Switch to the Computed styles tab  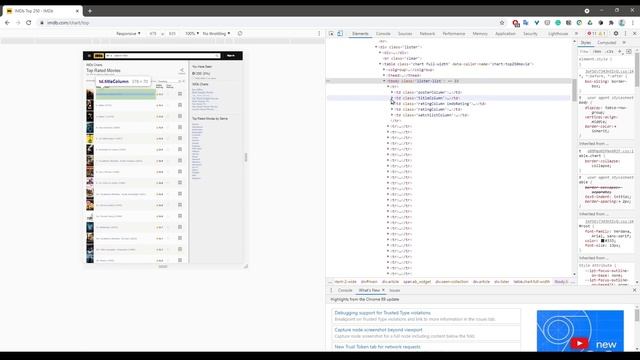pyautogui.click(x=606, y=42)
